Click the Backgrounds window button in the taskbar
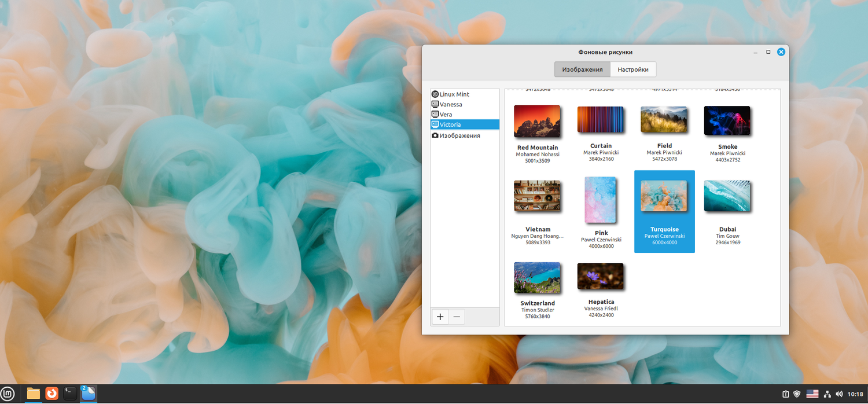This screenshot has height=404, width=868. (88, 394)
